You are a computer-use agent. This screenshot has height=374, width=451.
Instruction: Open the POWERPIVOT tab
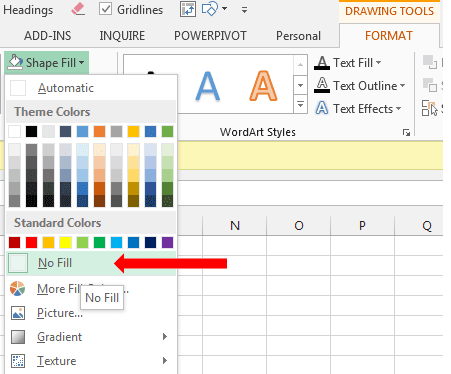coord(210,36)
